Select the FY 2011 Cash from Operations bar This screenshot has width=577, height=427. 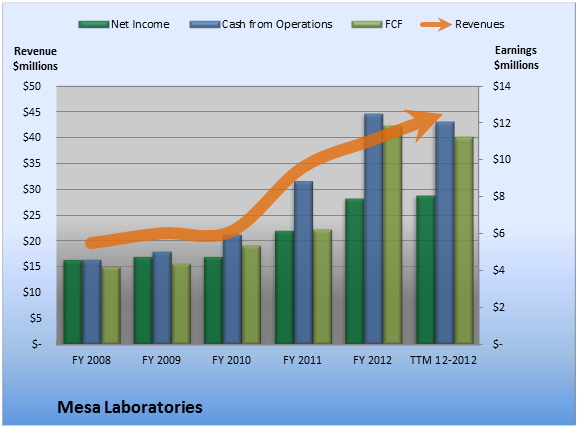[x=303, y=262]
